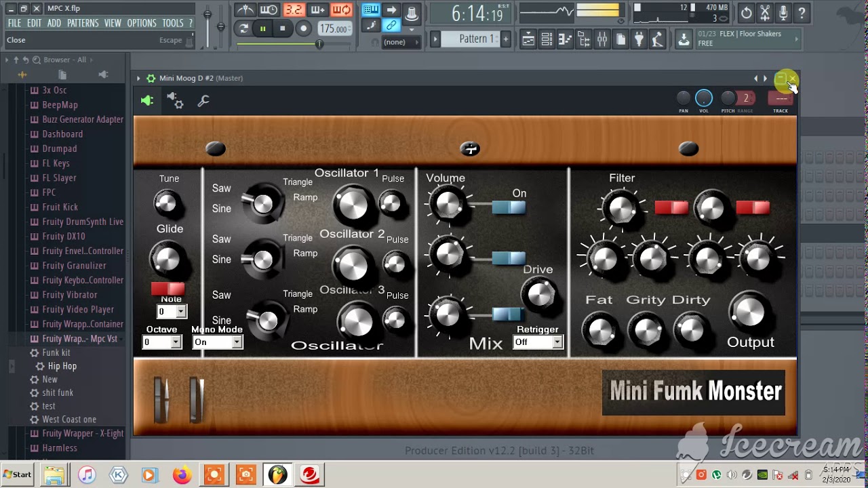This screenshot has width=868, height=488.
Task: Click the stop button
Action: (x=283, y=28)
